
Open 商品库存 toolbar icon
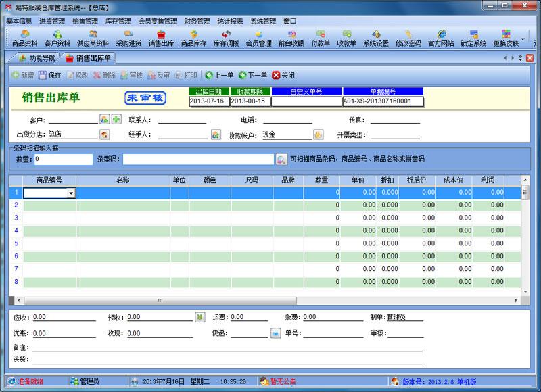193,39
